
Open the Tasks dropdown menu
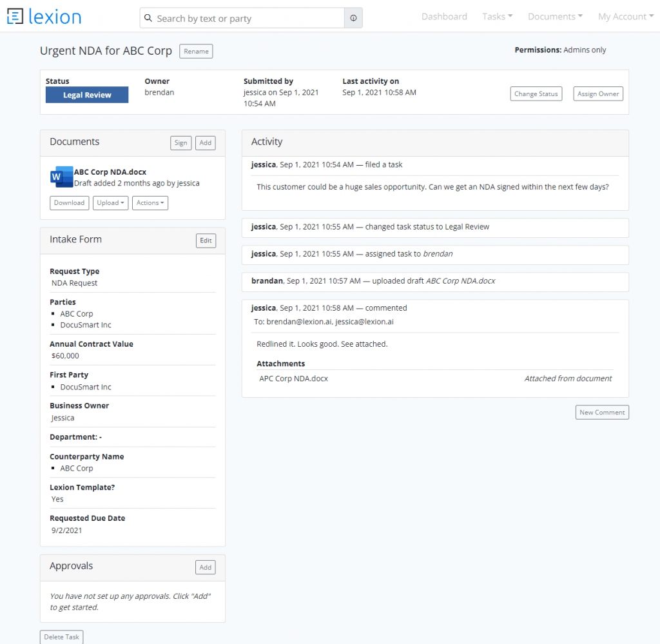(x=497, y=17)
